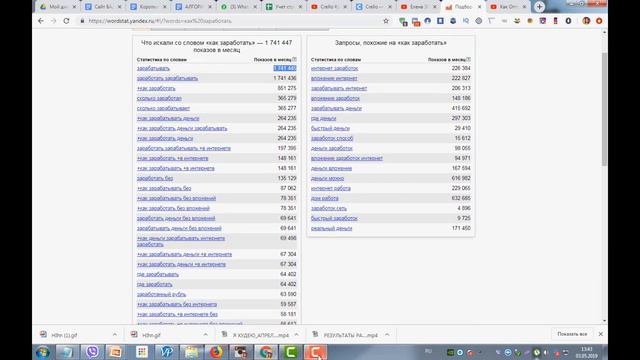Switch to the '(3) Wha...' WhatsApp tab
Viewport: 640px width, 360px height.
pos(239,7)
